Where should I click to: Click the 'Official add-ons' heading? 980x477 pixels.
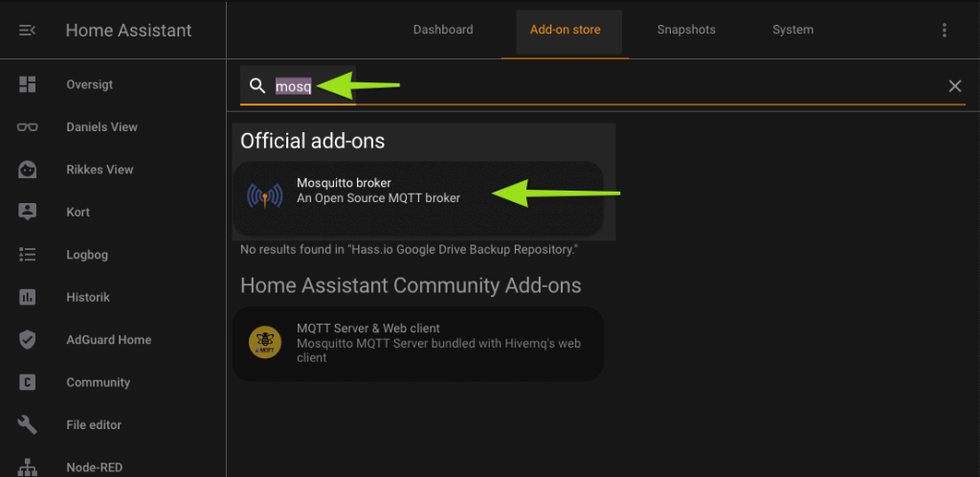click(x=313, y=142)
